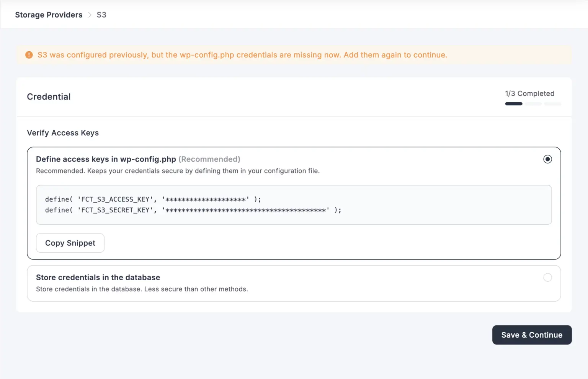This screenshot has height=379, width=588.
Task: Click the orange warning alert icon
Action: coord(29,55)
